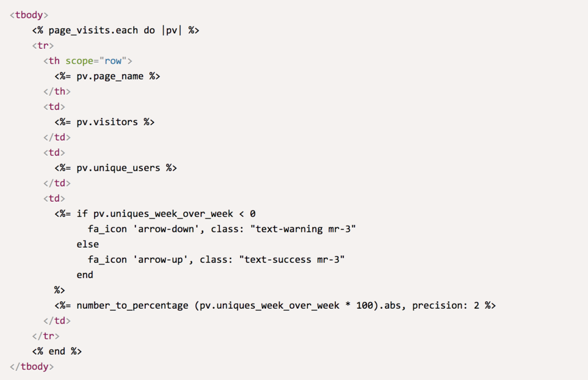The width and height of the screenshot is (588, 380).
Task: Select the pv.visitors expression
Action: pos(107,122)
